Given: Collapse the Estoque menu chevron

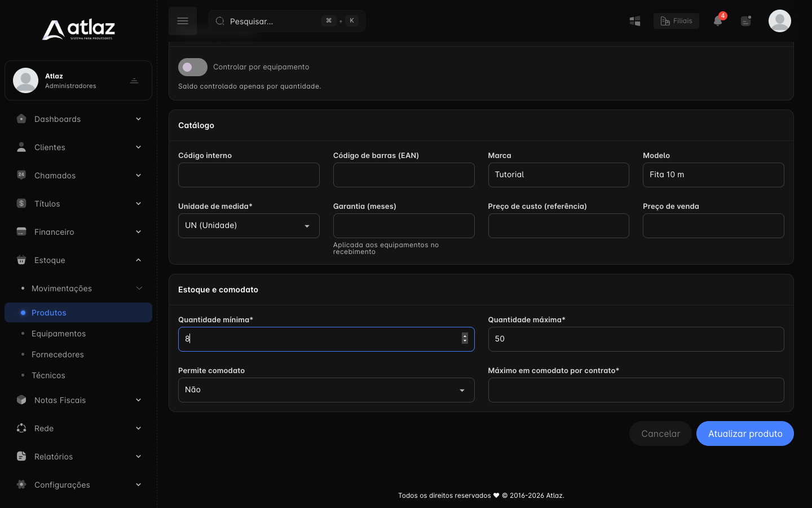Looking at the screenshot, I should (x=138, y=260).
